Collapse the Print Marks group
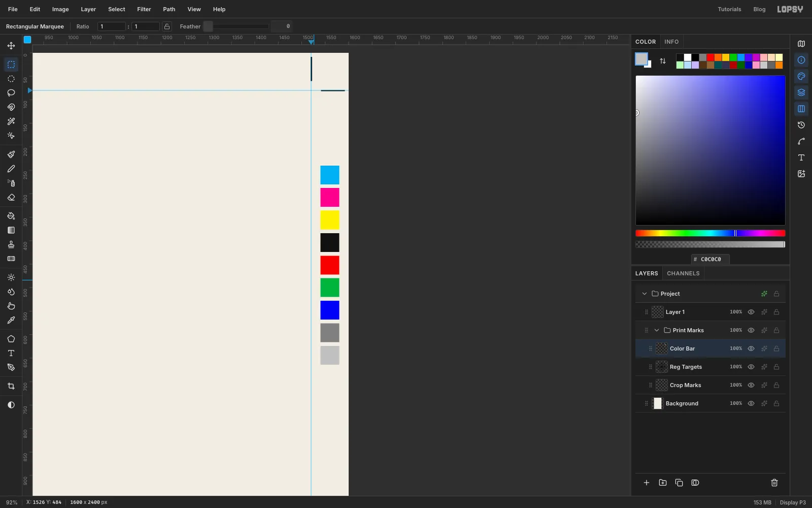 [x=657, y=330]
